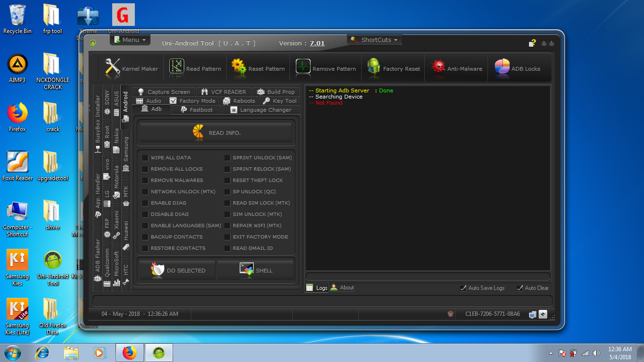
Task: Open the VCF READER tab
Action: (x=223, y=92)
